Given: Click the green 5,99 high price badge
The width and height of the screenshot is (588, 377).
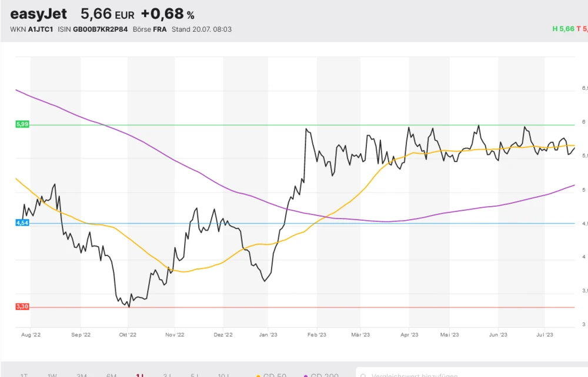Looking at the screenshot, I should 22,124.
